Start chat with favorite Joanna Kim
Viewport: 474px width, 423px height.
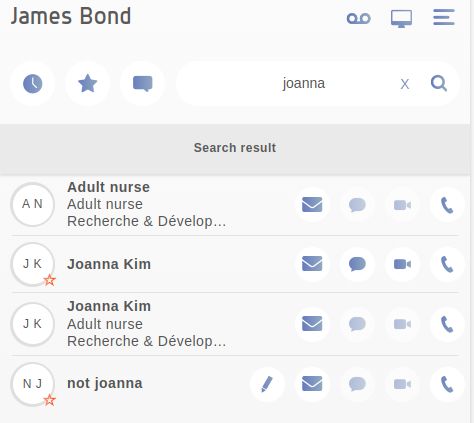(357, 264)
